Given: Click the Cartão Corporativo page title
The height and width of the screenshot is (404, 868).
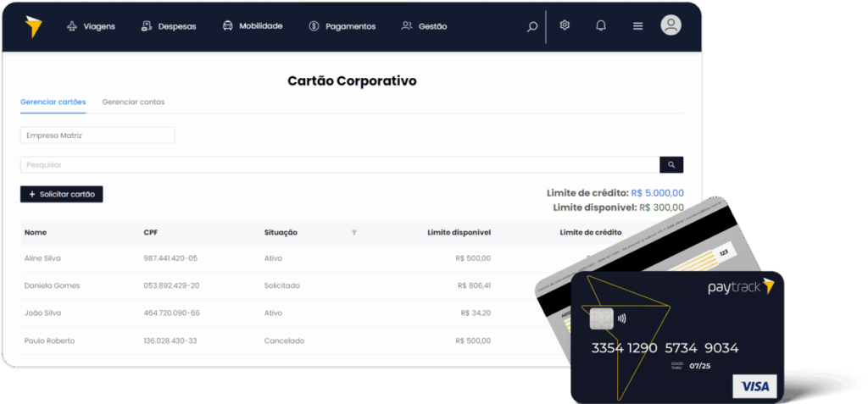Looking at the screenshot, I should click(x=352, y=80).
